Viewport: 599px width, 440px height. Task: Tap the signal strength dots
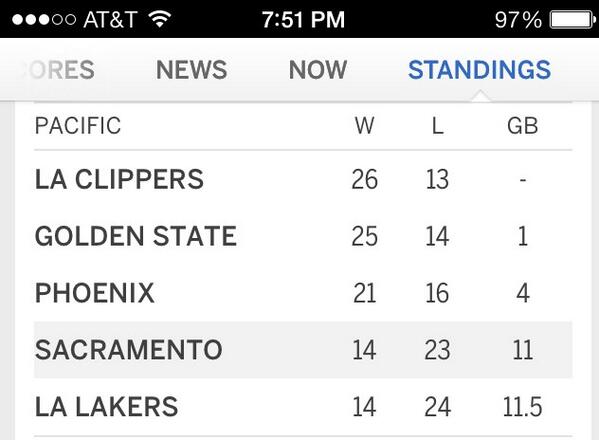tap(44, 19)
